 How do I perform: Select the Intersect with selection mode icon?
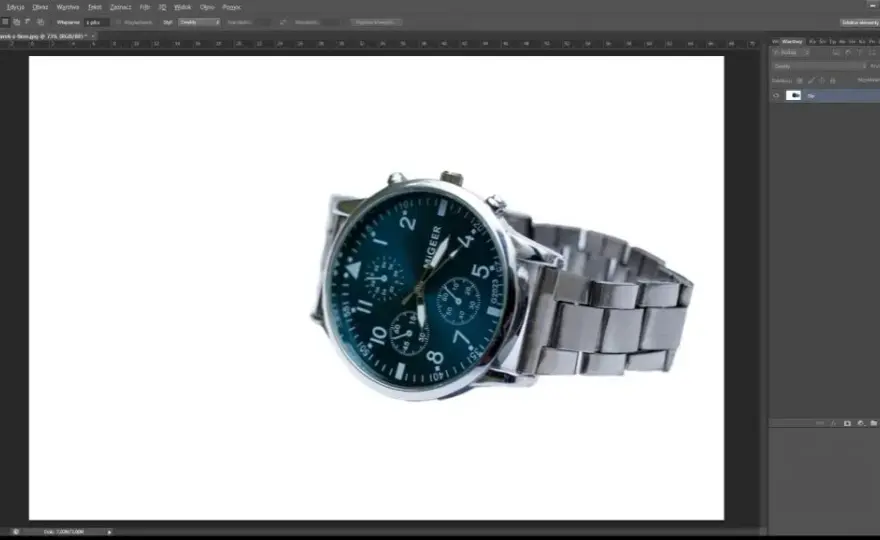click(40, 22)
